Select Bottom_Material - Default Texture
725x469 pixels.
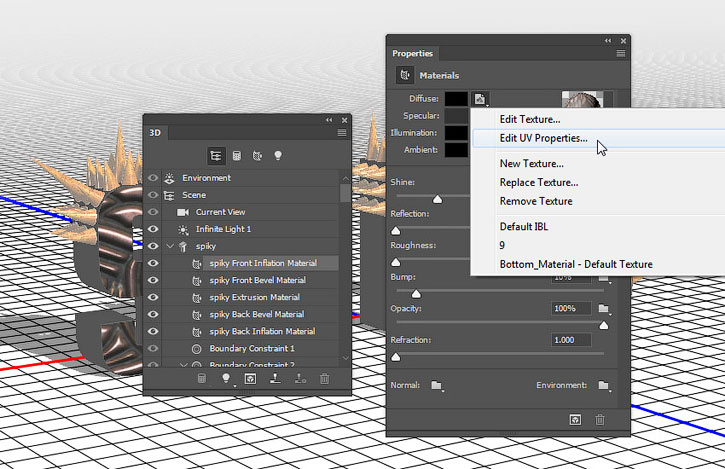pos(576,265)
